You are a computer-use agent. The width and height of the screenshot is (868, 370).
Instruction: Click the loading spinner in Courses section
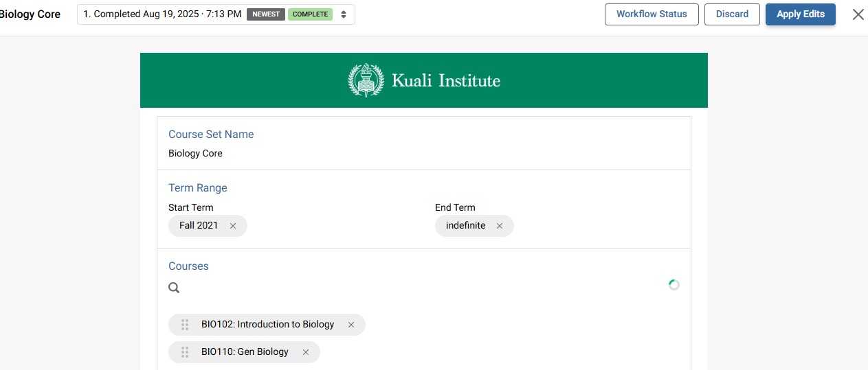(x=674, y=285)
